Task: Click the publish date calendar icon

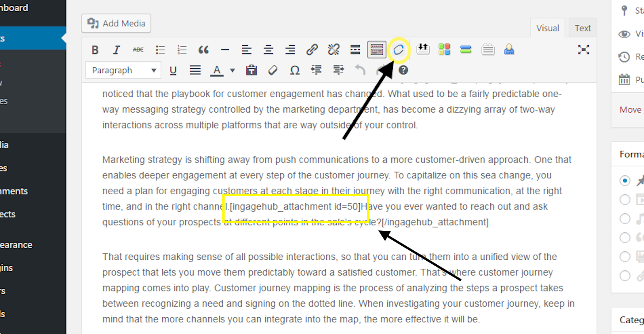Action: (625, 80)
